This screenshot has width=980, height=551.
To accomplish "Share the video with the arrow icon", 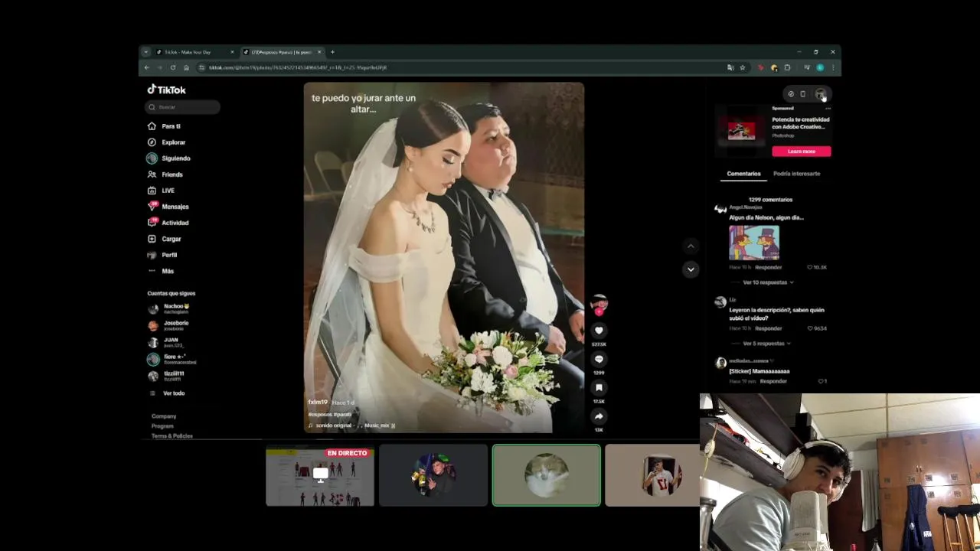I will [x=599, y=416].
